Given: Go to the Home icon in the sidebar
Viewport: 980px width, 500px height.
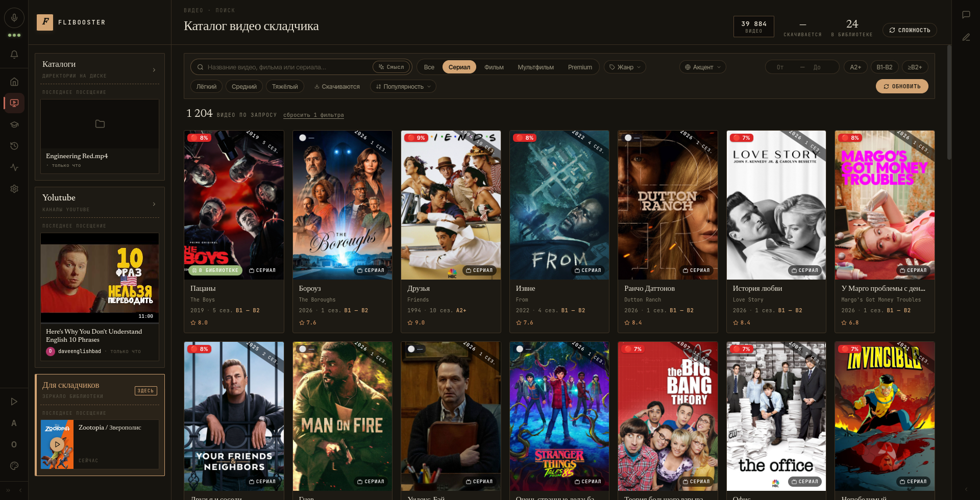Looking at the screenshot, I should click(x=14, y=82).
